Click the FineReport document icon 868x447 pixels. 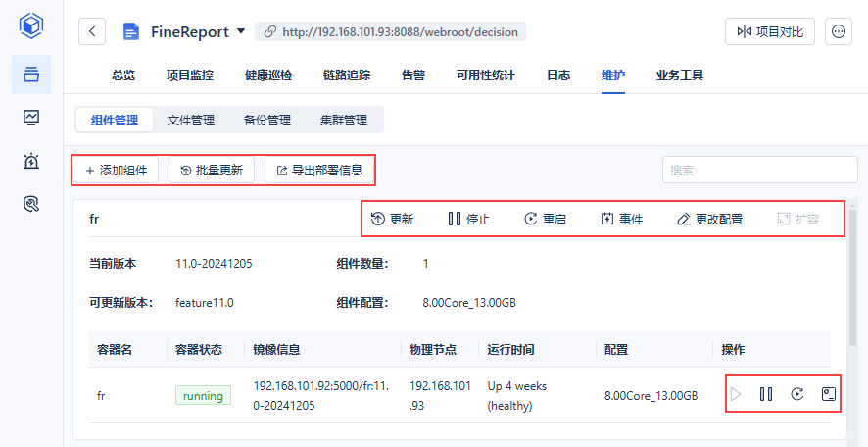pyautogui.click(x=130, y=31)
